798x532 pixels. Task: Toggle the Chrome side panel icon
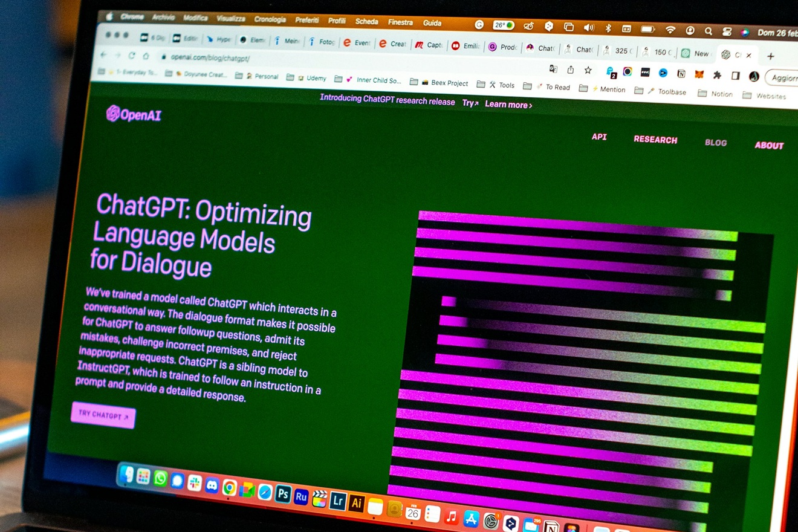[x=735, y=76]
